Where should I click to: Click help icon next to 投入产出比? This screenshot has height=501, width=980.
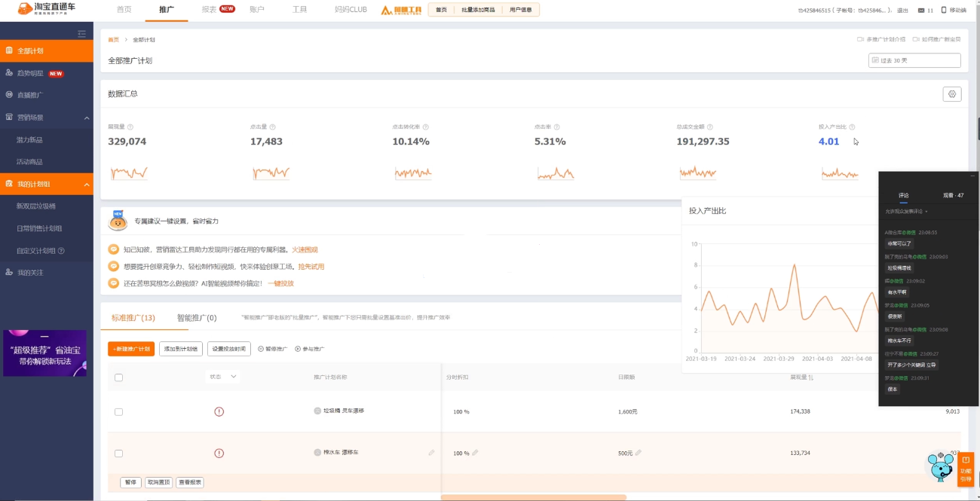click(852, 127)
